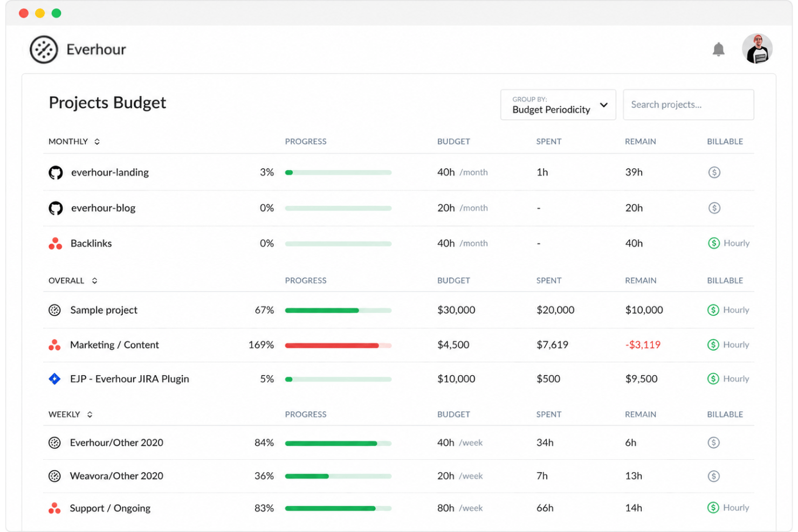Click Everhour icon next to Sample project
This screenshot has width=798, height=532.
[54, 310]
